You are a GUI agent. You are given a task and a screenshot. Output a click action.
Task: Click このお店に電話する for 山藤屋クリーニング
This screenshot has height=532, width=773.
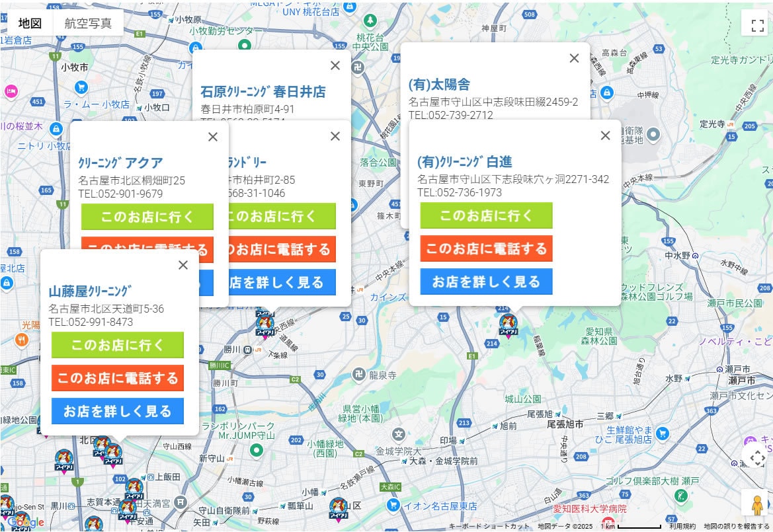click(x=117, y=378)
